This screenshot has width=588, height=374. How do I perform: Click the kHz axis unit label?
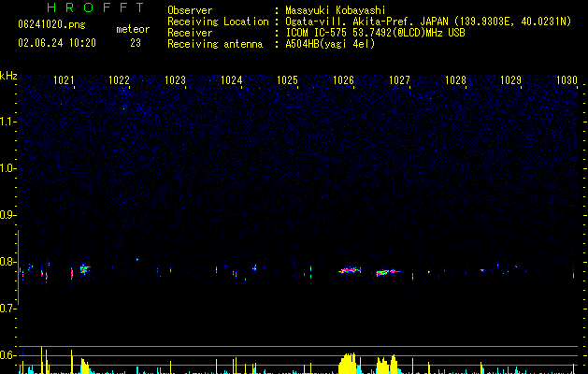click(8, 76)
